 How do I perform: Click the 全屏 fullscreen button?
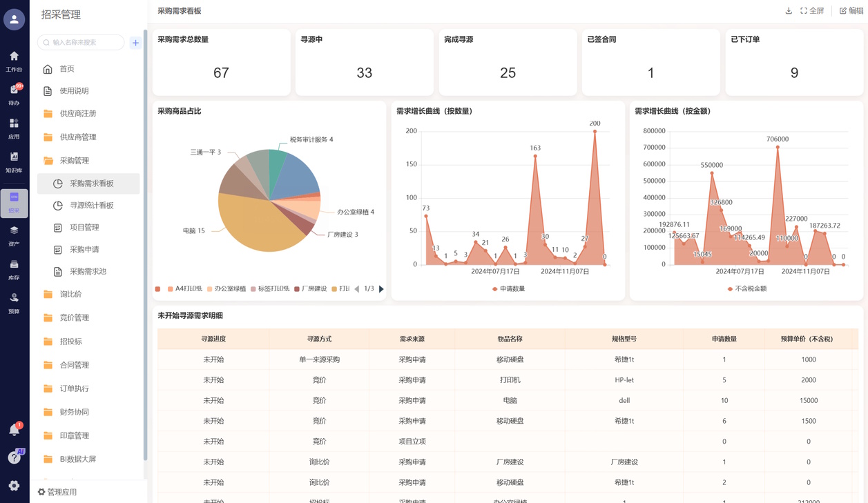click(x=812, y=11)
